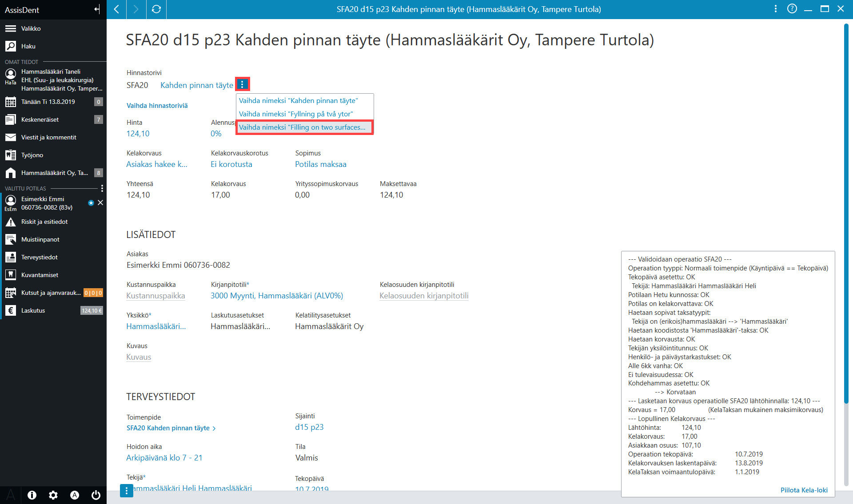Click the Kelakorvaus amount 17,00
Viewport: 853px width, 504px height.
[x=220, y=195]
